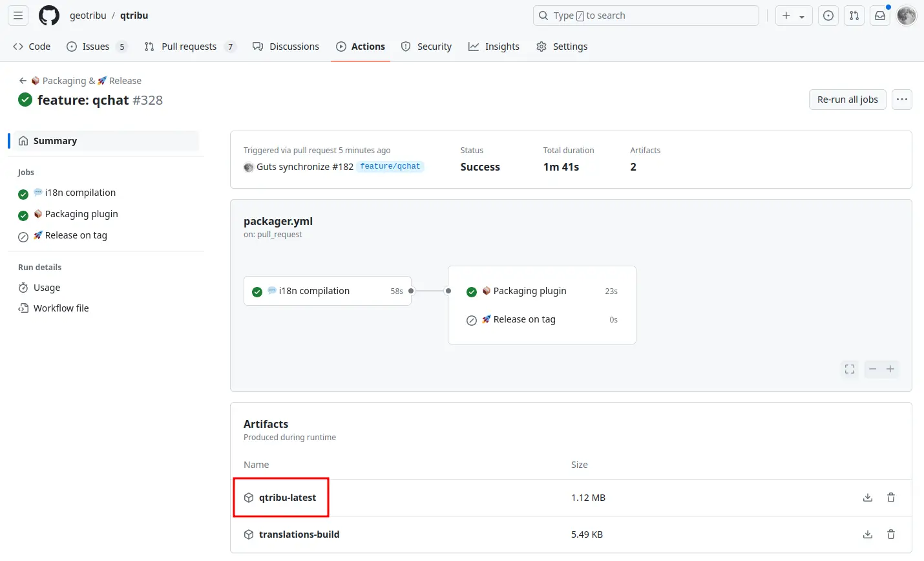The height and width of the screenshot is (561, 924).
Task: Click the 5.49 KB size cell
Action: click(x=587, y=535)
